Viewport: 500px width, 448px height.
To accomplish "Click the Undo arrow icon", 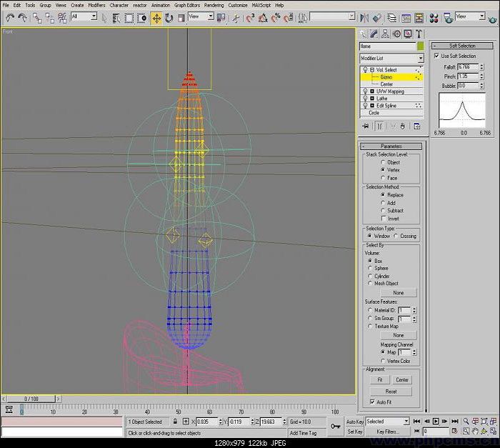I will click(x=10, y=18).
